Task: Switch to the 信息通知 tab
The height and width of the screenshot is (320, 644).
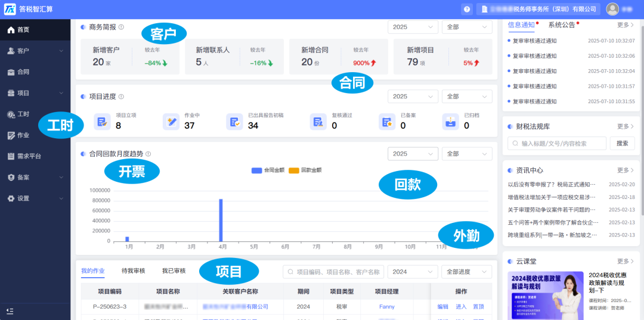Action: [x=521, y=24]
